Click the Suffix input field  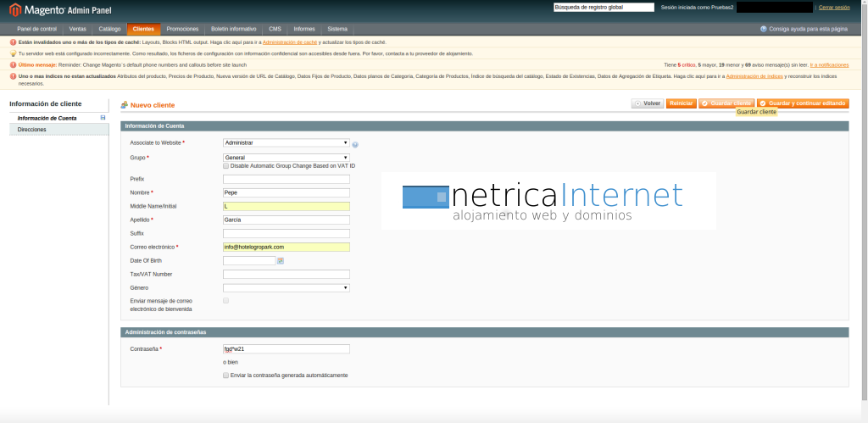tap(287, 234)
